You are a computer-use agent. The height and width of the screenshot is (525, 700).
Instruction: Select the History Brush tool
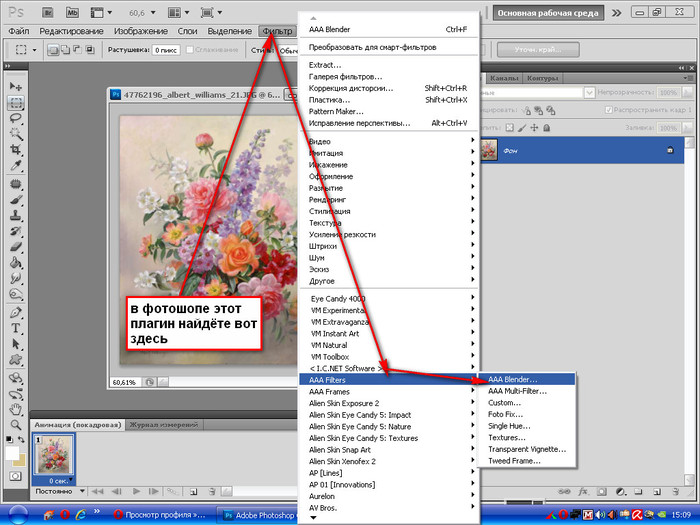click(16, 231)
